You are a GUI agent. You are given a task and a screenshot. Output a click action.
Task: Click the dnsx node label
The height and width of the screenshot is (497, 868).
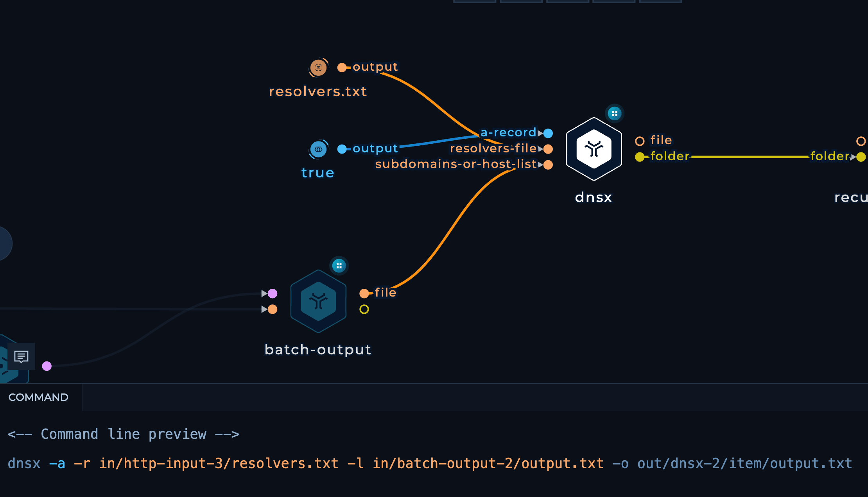[x=594, y=197]
